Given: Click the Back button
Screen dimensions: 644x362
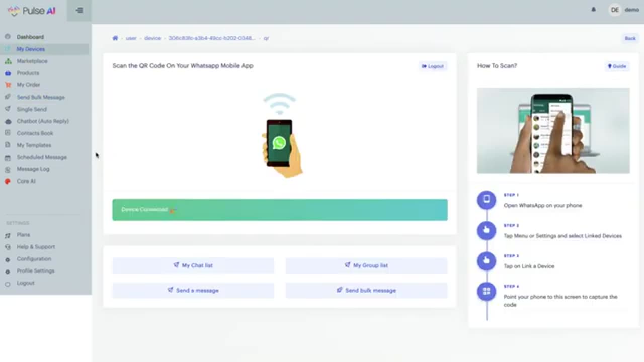Looking at the screenshot, I should tap(630, 38).
